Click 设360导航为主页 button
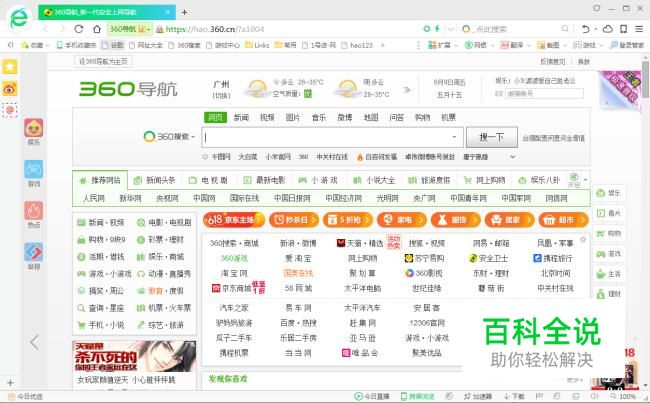 [103, 61]
